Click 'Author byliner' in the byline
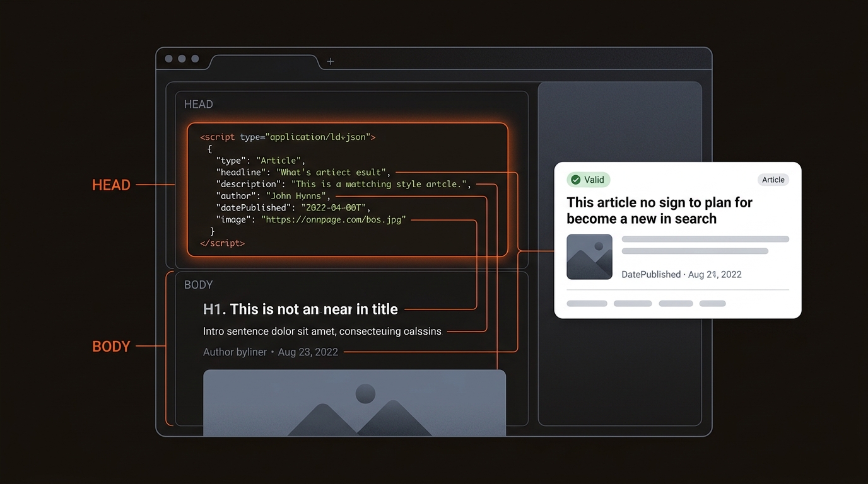This screenshot has width=868, height=484. pos(235,352)
